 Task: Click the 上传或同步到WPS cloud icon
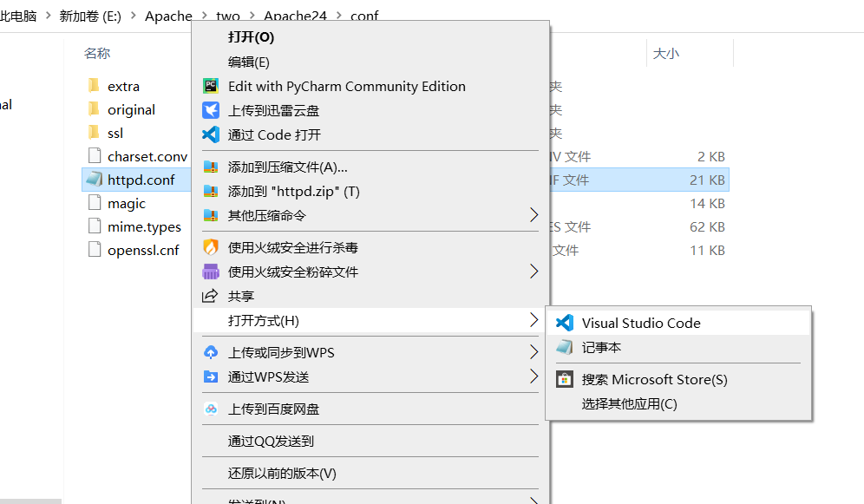[x=211, y=353]
